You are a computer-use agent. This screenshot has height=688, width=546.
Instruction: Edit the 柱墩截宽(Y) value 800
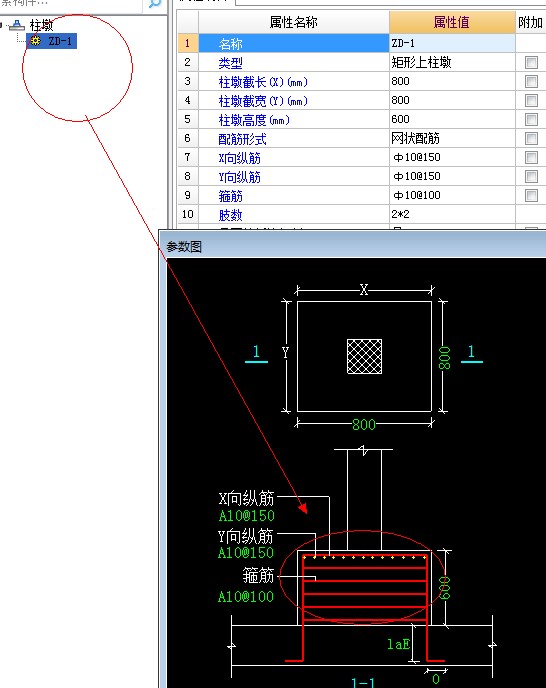pos(452,100)
